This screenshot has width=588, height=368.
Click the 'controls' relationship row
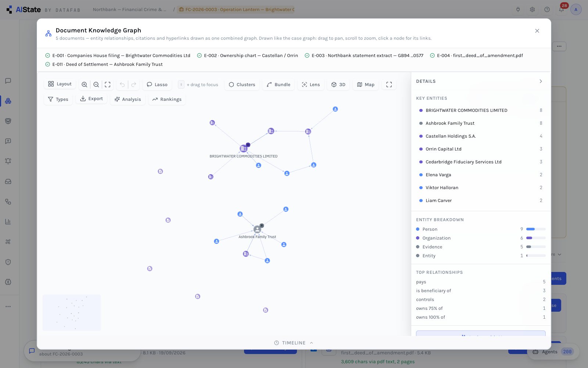pyautogui.click(x=481, y=300)
